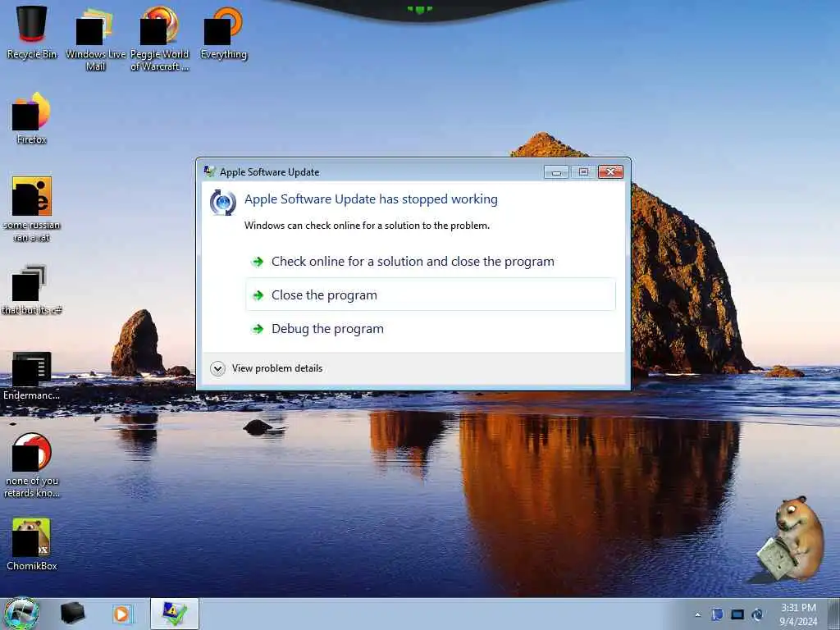Choose 'Check online for a solution and close the program'
The width and height of the screenshot is (840, 630).
tap(431, 262)
